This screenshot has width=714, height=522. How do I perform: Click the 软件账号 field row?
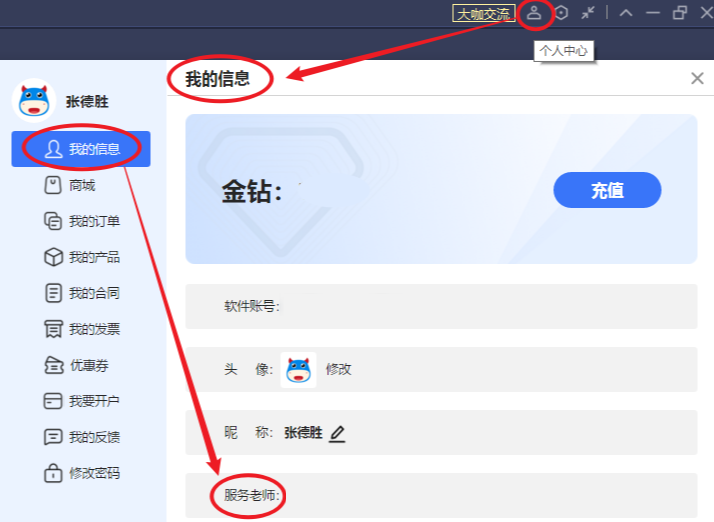coord(441,306)
